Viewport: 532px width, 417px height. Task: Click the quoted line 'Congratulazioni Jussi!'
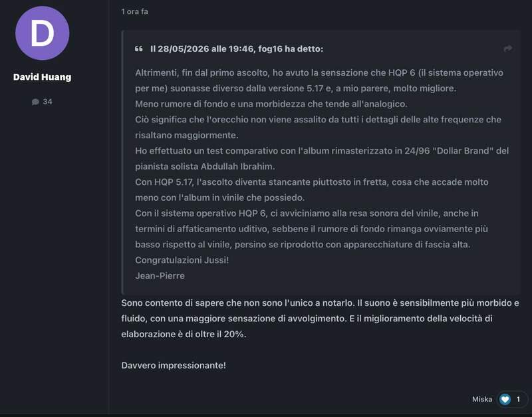(182, 260)
